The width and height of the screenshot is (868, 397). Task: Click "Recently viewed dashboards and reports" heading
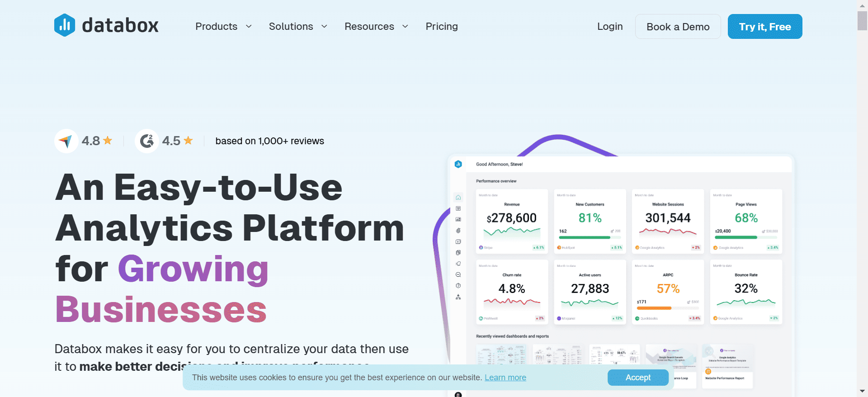[x=512, y=336]
